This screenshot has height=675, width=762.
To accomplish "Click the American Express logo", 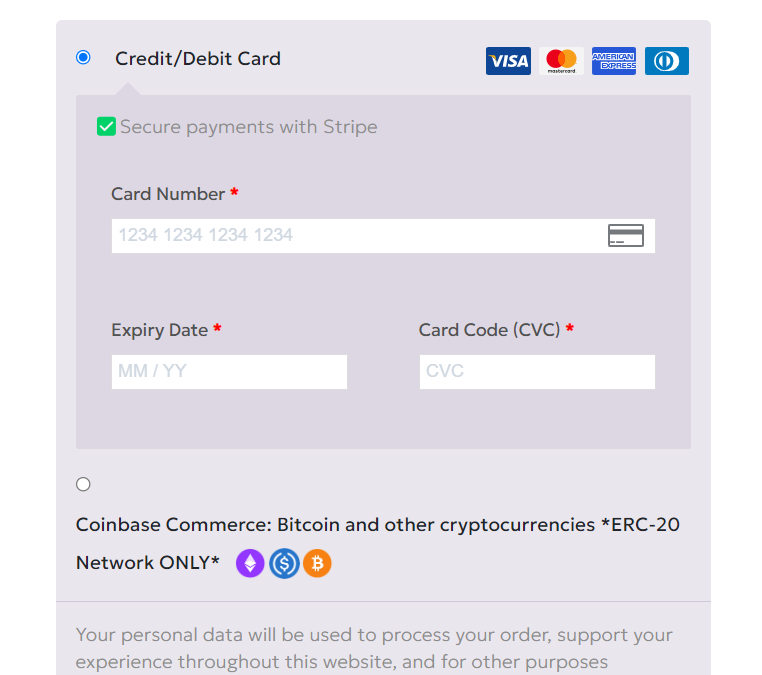I will point(614,61).
